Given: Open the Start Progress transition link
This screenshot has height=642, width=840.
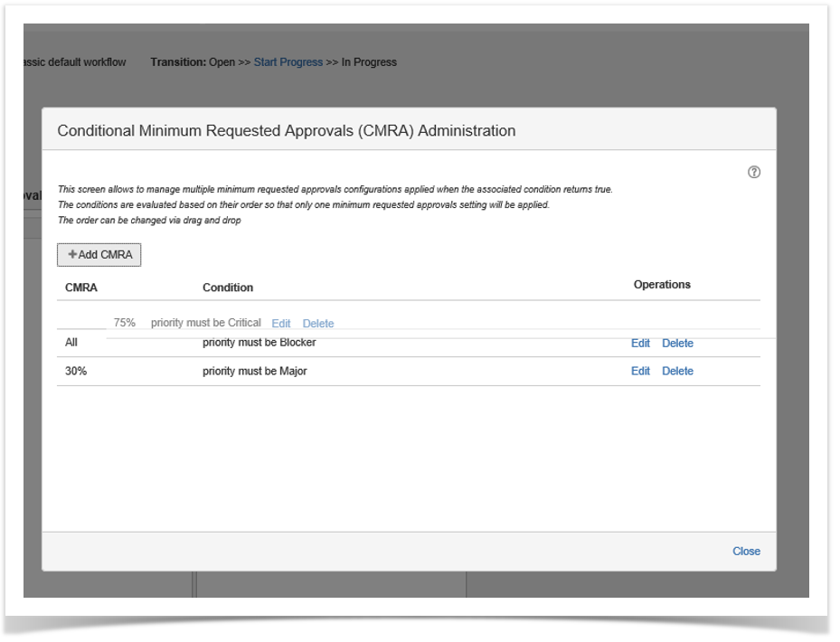Looking at the screenshot, I should point(288,62).
